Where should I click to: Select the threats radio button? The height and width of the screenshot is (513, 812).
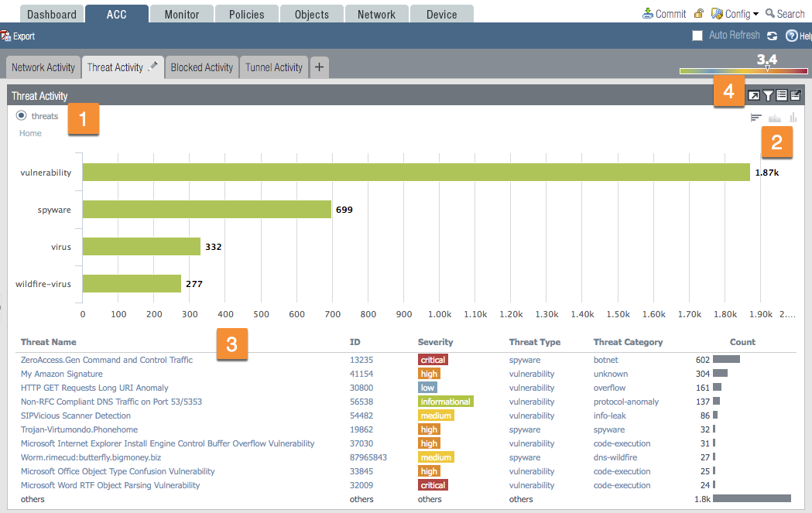pos(22,116)
